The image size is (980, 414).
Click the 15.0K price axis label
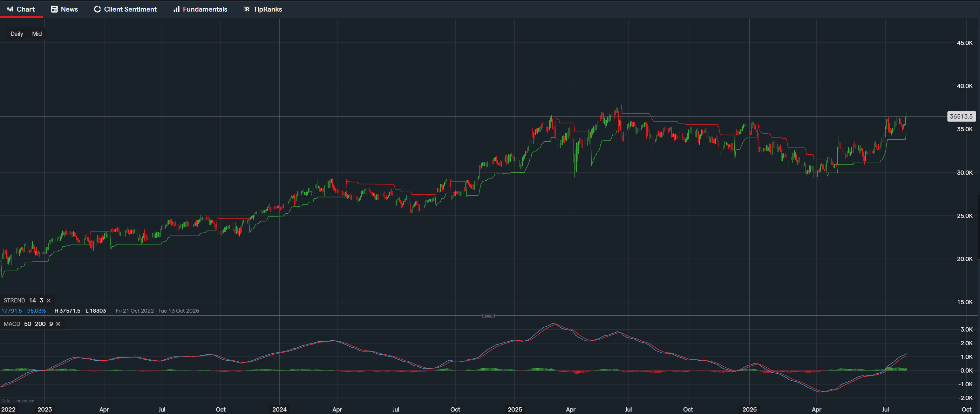tap(964, 302)
